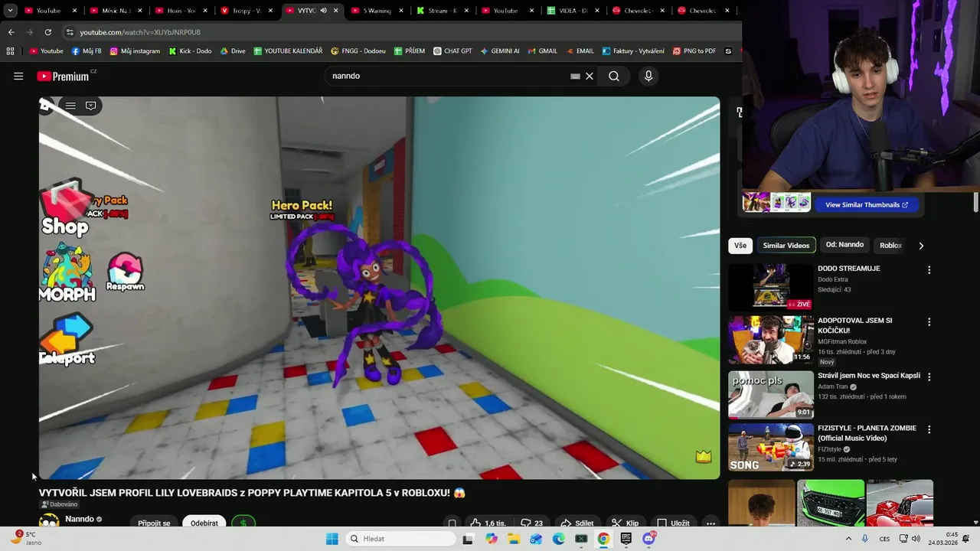Open Windows Start menu
This screenshot has width=980, height=551.
332,539
